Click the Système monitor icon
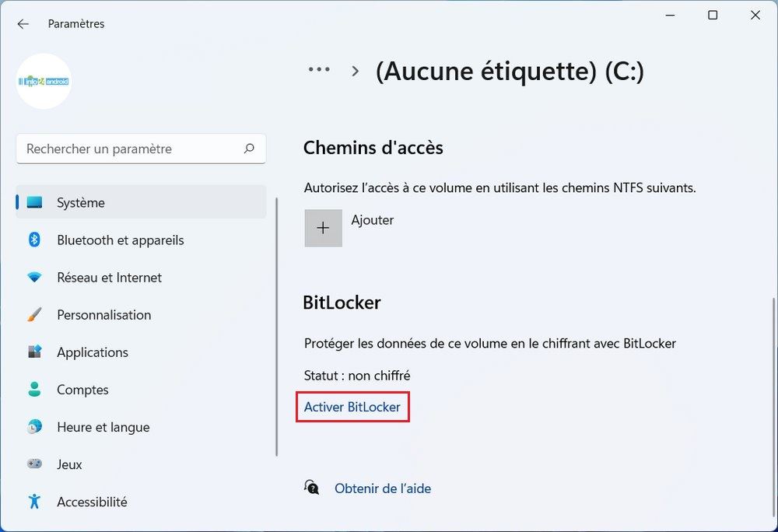The width and height of the screenshot is (778, 532). [x=34, y=203]
